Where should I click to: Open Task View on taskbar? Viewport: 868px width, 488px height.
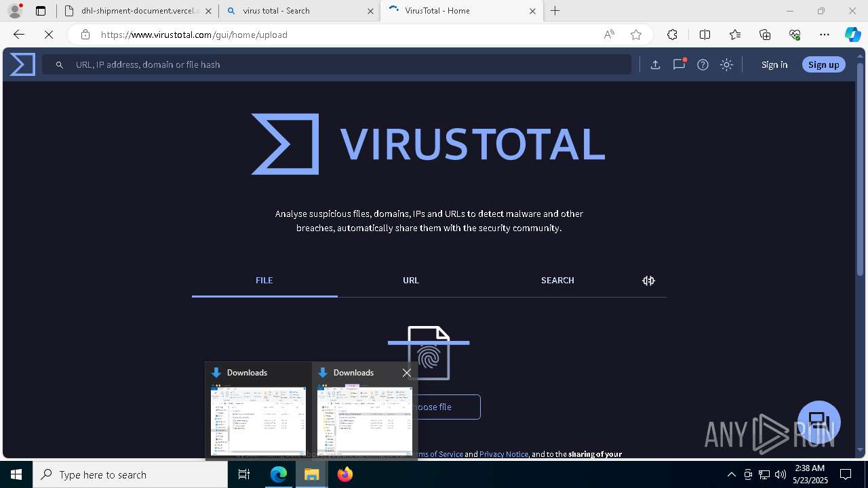pos(244,474)
